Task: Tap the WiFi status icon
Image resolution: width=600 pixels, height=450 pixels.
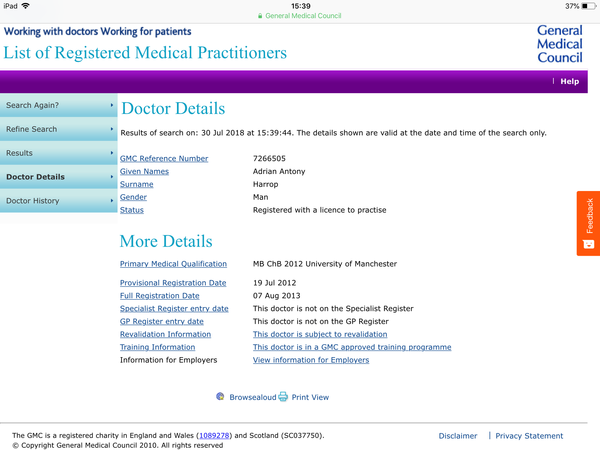Action: pos(26,6)
